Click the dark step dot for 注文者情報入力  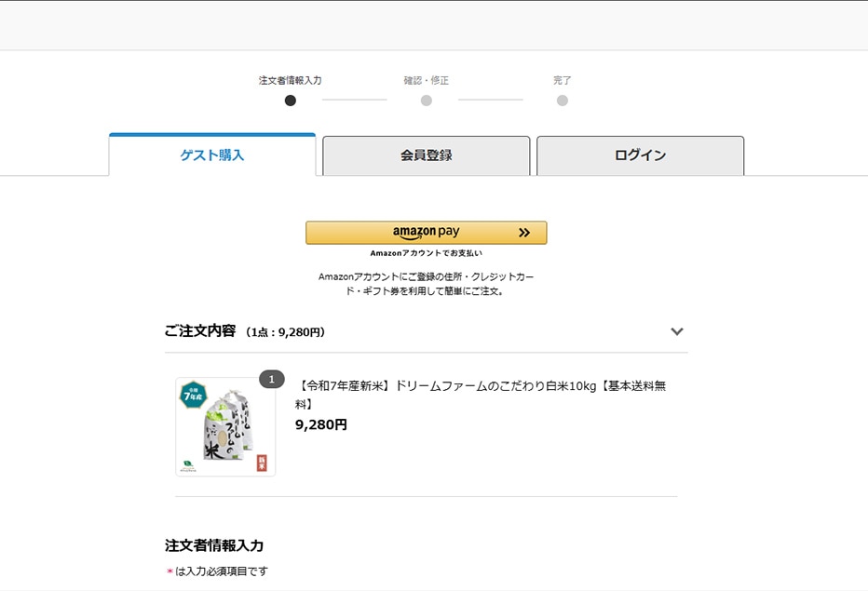(291, 101)
